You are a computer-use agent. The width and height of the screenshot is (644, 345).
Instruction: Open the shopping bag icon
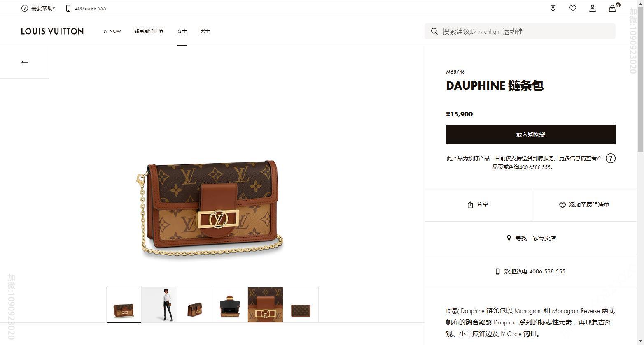613,8
